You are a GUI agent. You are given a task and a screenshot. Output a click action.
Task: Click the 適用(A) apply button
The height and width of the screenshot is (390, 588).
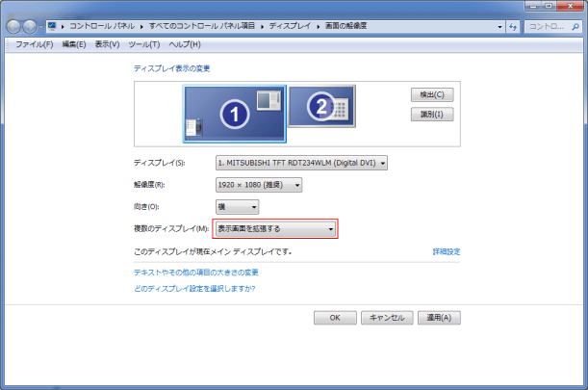pos(439,318)
